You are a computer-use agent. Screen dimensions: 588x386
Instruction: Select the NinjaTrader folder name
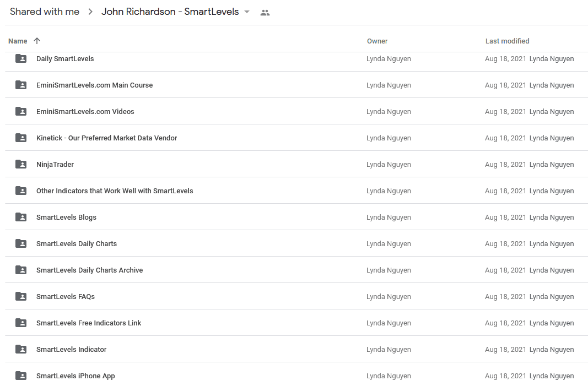pos(55,165)
